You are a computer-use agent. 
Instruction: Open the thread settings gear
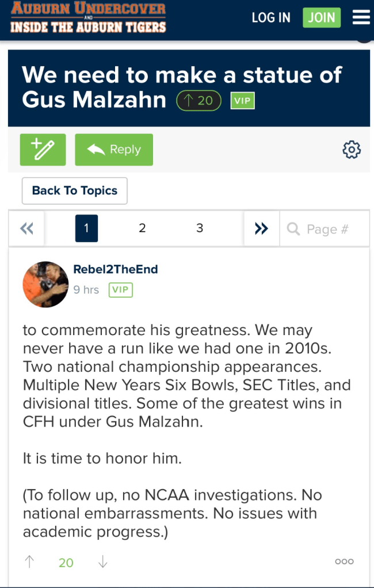tap(351, 150)
